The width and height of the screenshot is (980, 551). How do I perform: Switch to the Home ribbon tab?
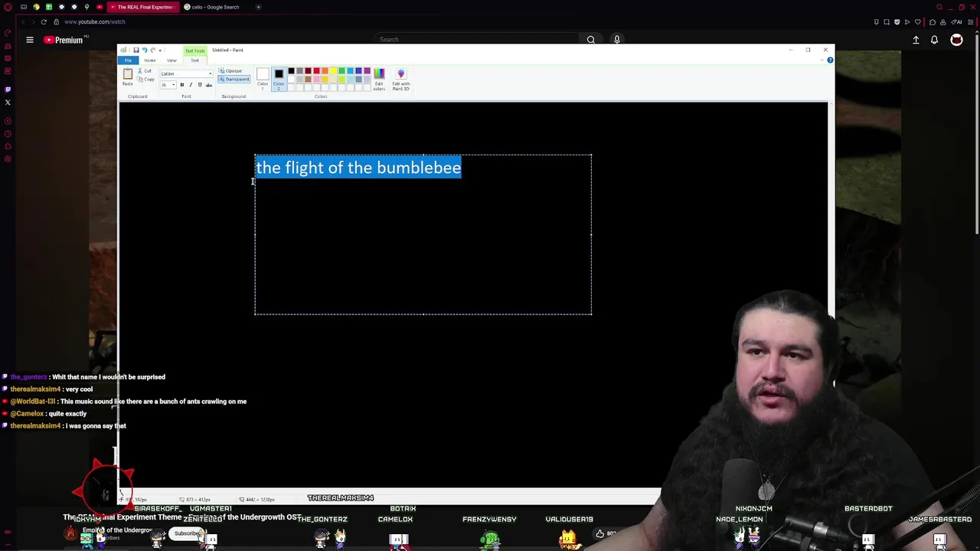150,60
